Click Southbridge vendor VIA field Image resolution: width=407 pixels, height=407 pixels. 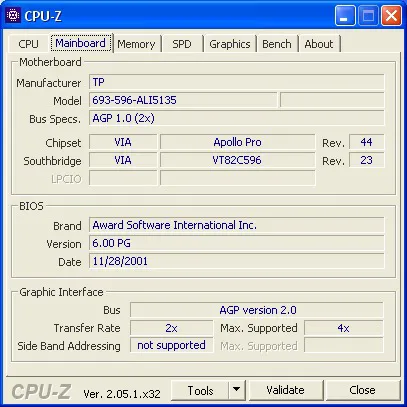click(123, 160)
